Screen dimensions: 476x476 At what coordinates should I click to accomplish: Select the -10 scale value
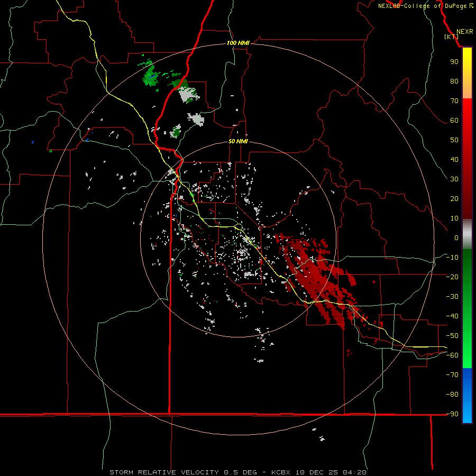tap(452, 258)
